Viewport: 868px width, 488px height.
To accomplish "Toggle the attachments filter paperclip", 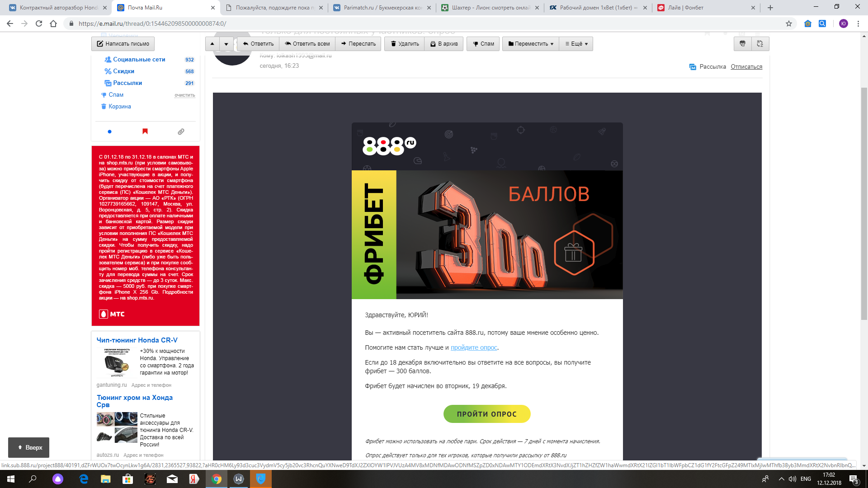I will [181, 131].
